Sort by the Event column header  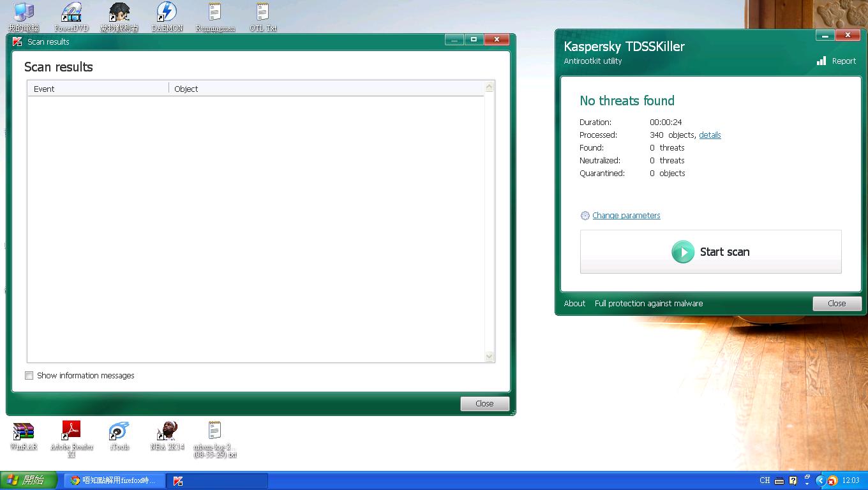(x=98, y=89)
